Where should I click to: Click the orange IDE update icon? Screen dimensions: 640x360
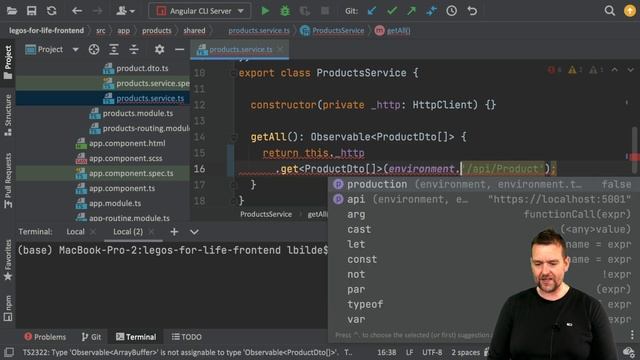click(629, 11)
